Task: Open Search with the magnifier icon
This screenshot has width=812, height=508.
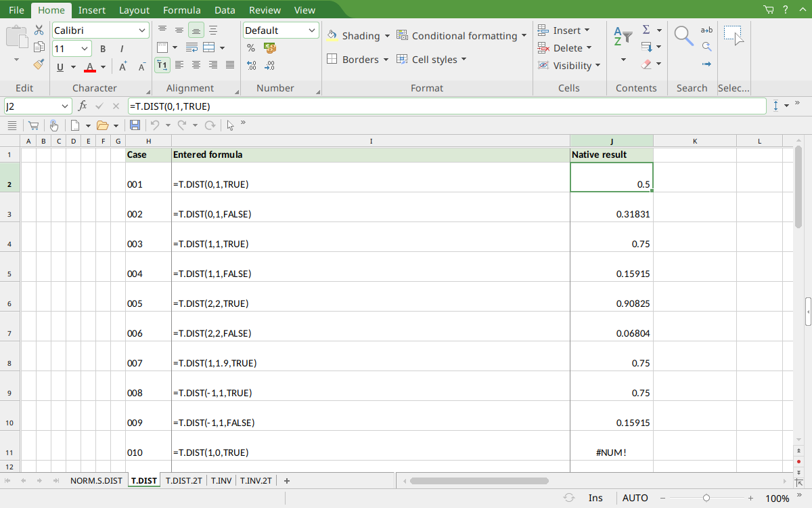Action: (x=683, y=37)
